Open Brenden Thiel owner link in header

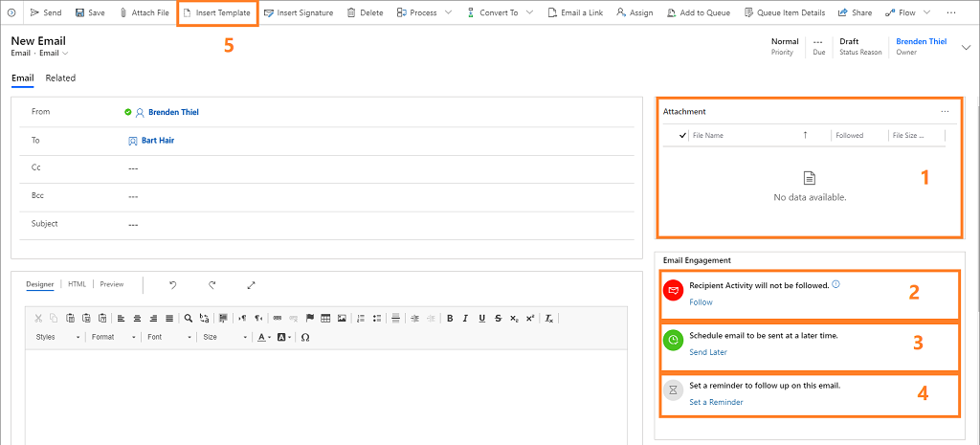point(922,41)
